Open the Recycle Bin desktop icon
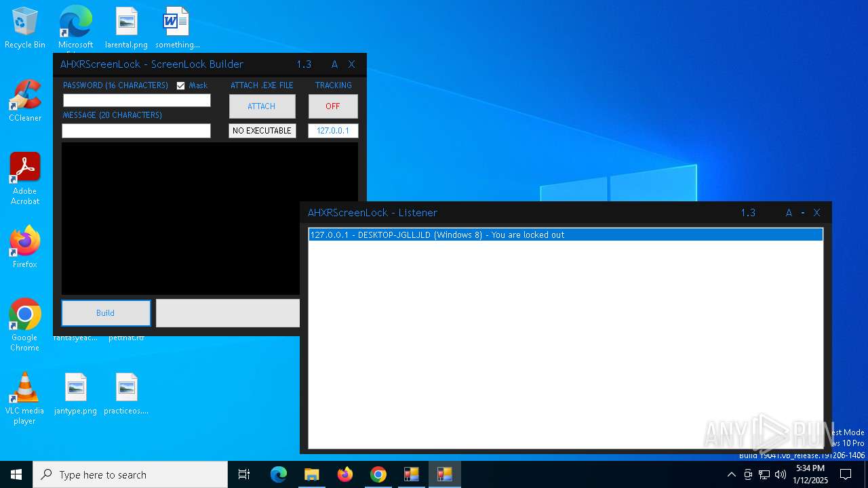Image resolution: width=868 pixels, height=488 pixels. 25,28
